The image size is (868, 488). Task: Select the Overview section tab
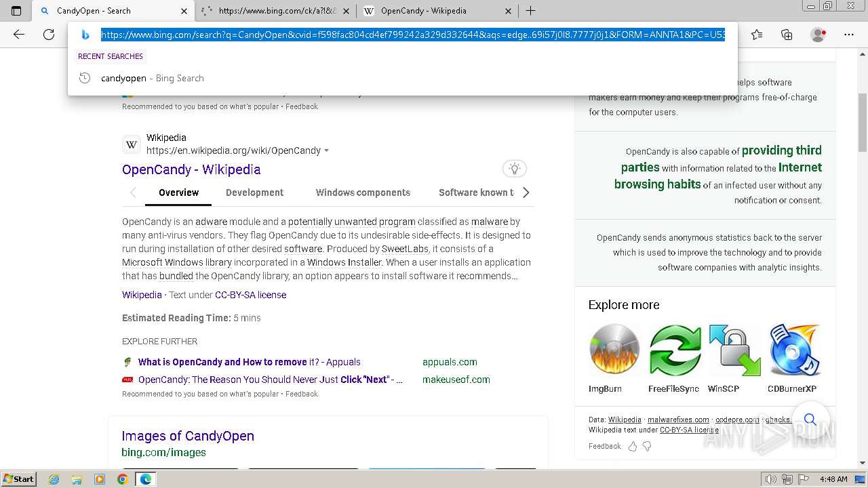pyautogui.click(x=178, y=192)
